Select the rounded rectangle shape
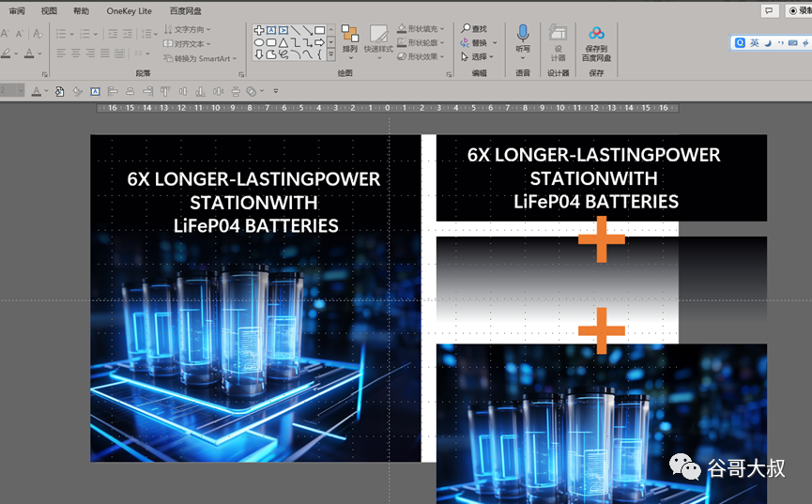 point(271,42)
